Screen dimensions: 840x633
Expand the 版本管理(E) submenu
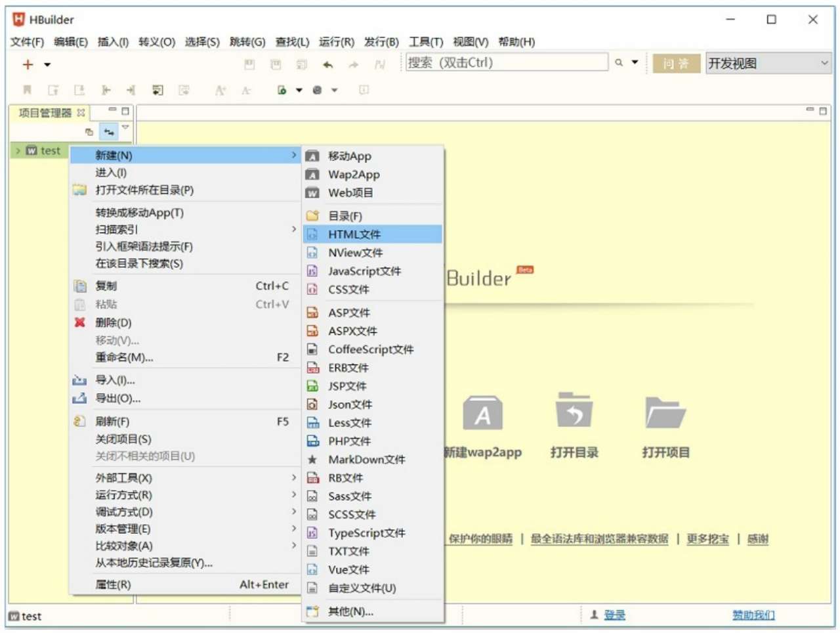tap(293, 528)
